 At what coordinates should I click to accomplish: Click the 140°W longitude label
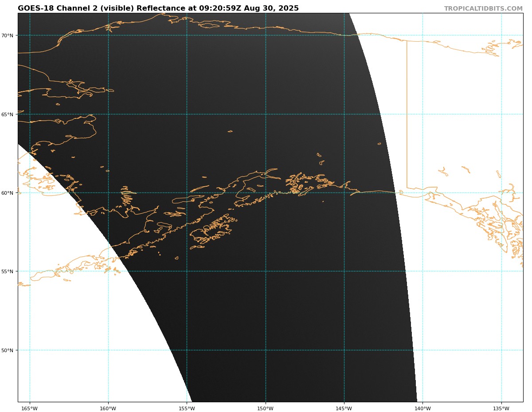click(422, 408)
